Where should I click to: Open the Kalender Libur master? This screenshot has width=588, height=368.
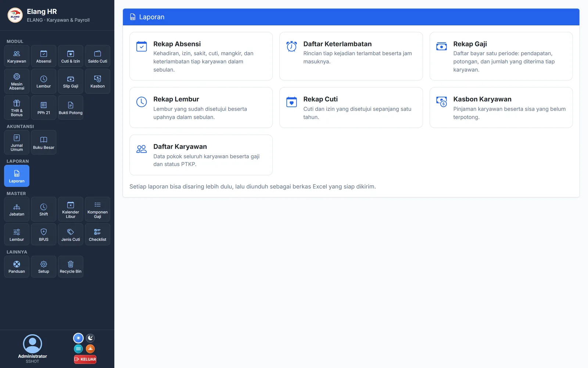(71, 209)
